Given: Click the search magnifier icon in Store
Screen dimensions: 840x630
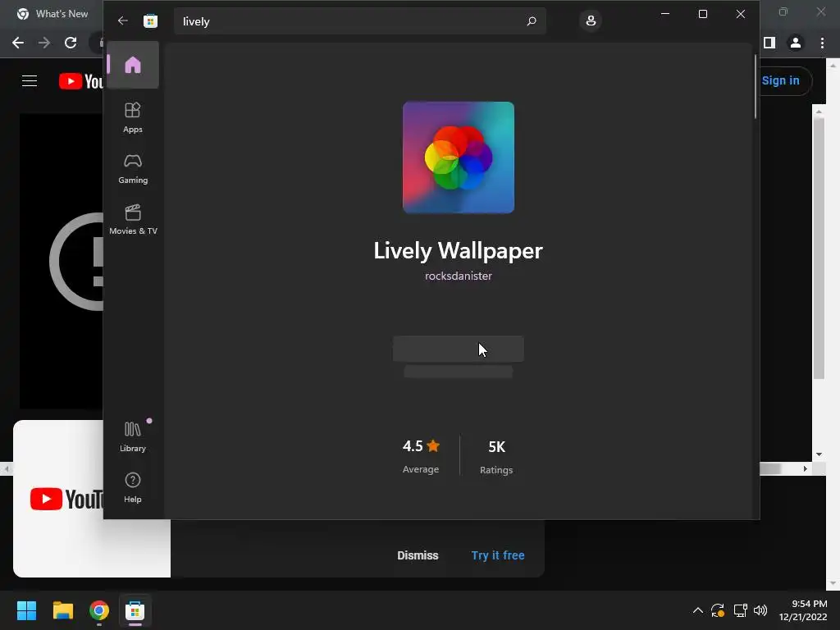Looking at the screenshot, I should (532, 21).
